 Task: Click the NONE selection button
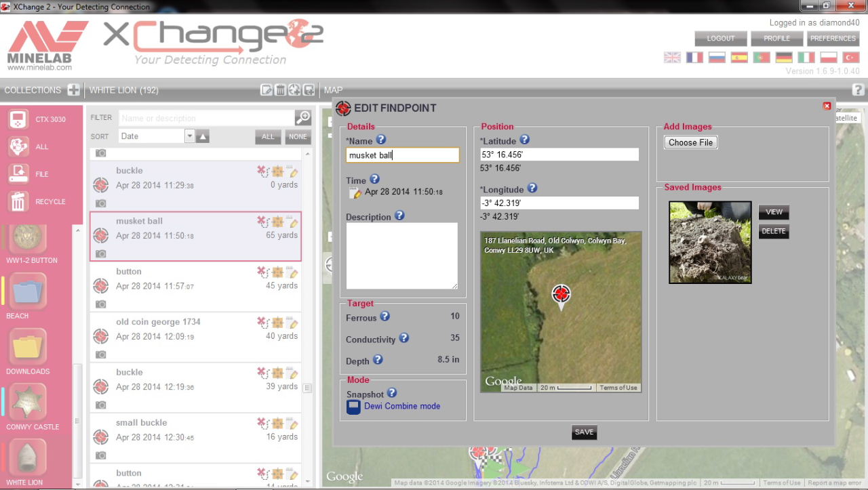point(298,136)
